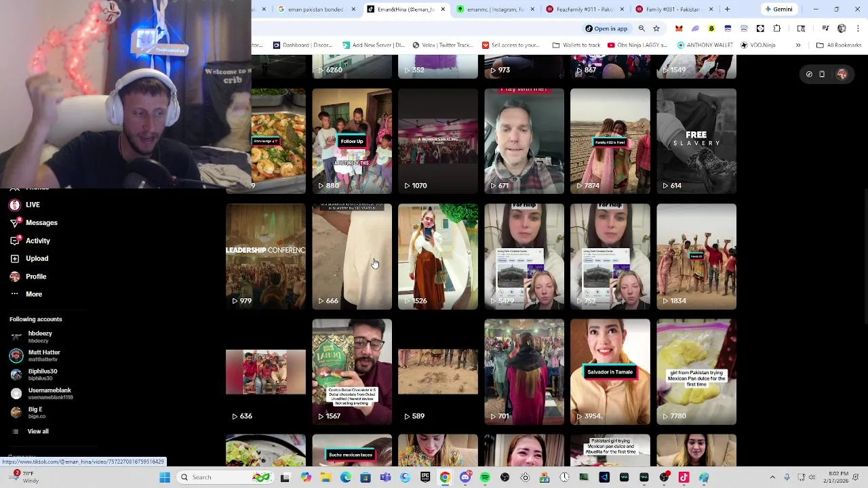The height and width of the screenshot is (488, 868).
Task: Open Salvador in Tamale video thumbnail
Action: point(610,371)
